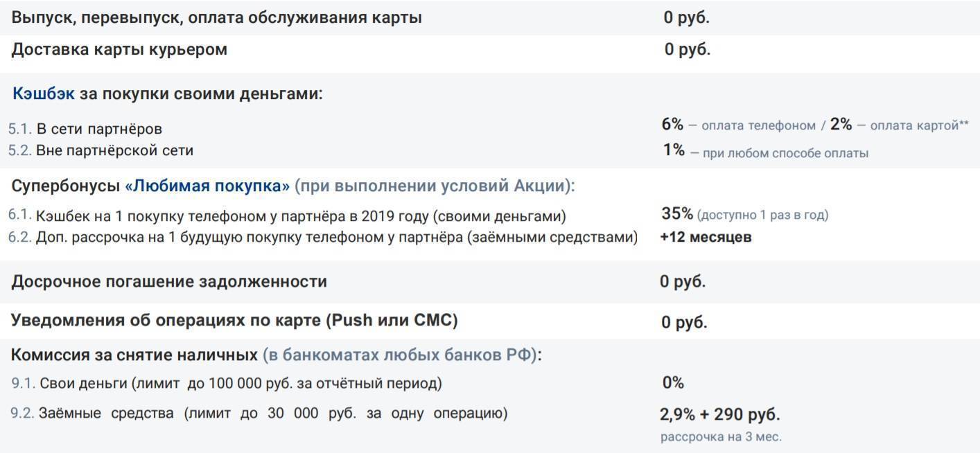Screen dimensions: 980x453
Task: Click «1% — при любом способе оплаты»
Action: click(765, 151)
